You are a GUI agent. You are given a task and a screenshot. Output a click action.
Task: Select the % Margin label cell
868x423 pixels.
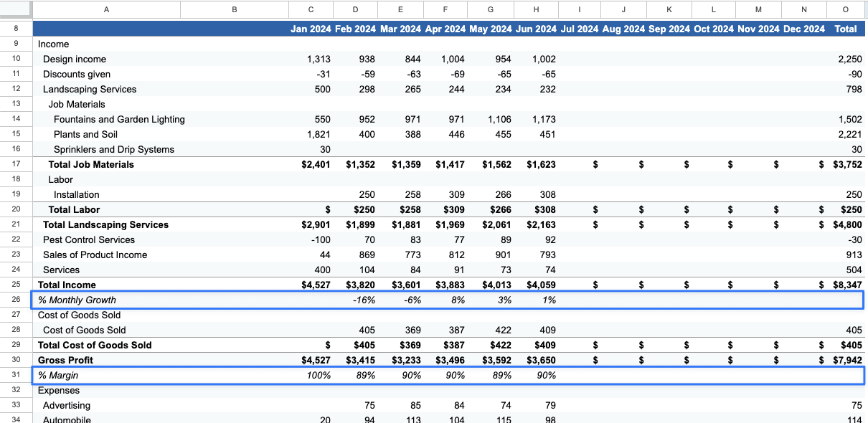58,375
